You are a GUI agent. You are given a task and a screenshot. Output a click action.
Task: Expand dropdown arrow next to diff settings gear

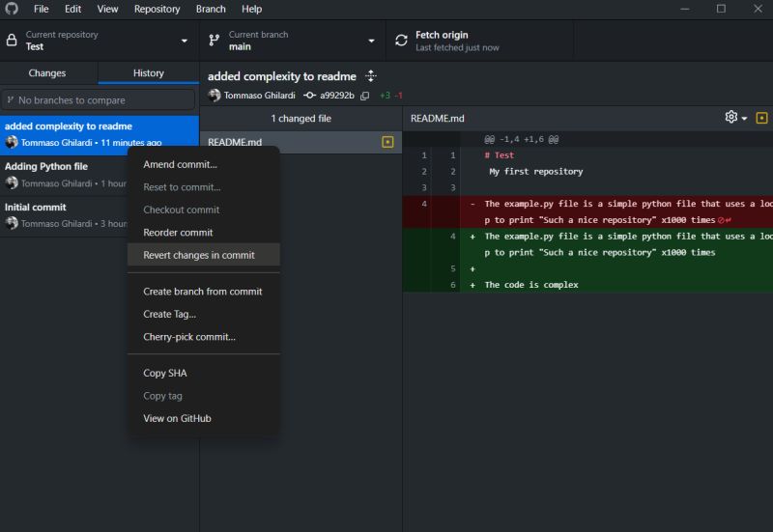(x=744, y=118)
